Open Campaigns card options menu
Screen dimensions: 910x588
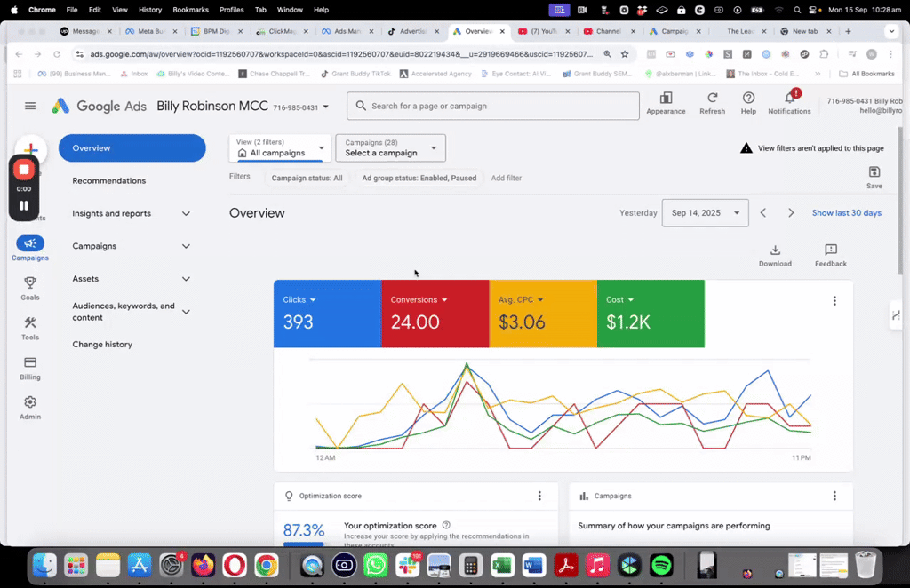(x=834, y=496)
